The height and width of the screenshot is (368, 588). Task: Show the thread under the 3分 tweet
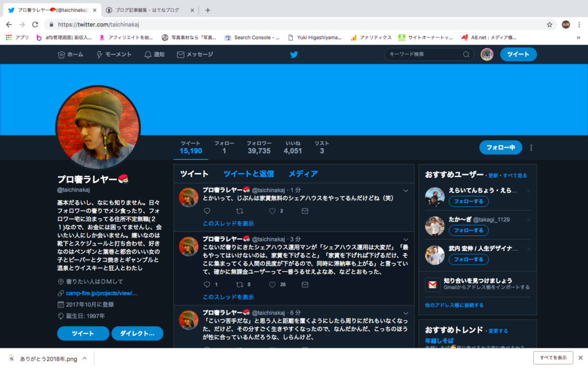pos(228,297)
